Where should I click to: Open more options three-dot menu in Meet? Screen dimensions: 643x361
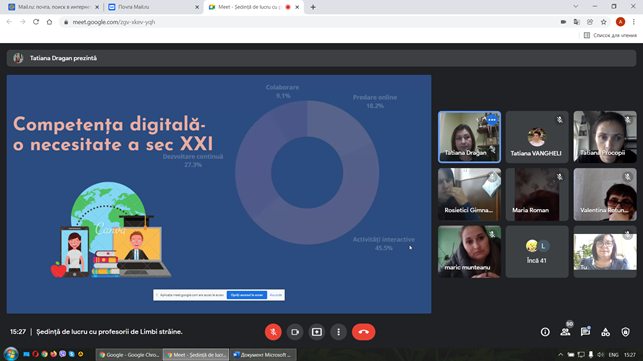tap(338, 332)
